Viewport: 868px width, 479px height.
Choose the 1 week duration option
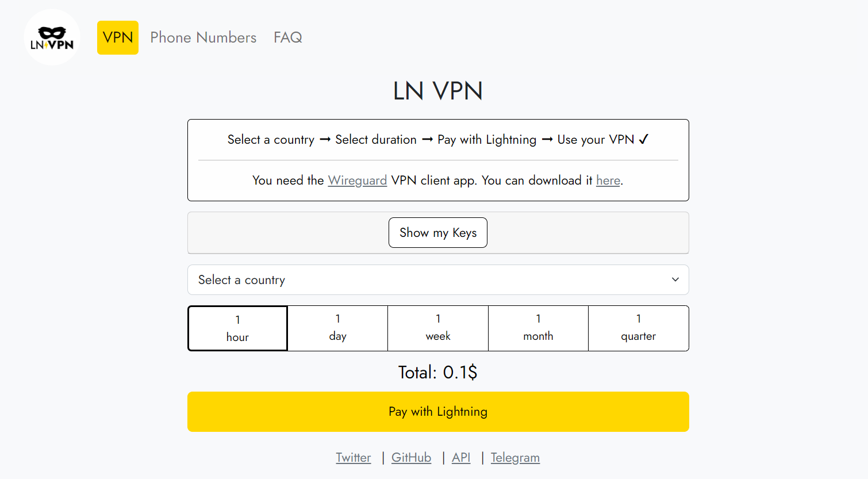[x=438, y=328]
